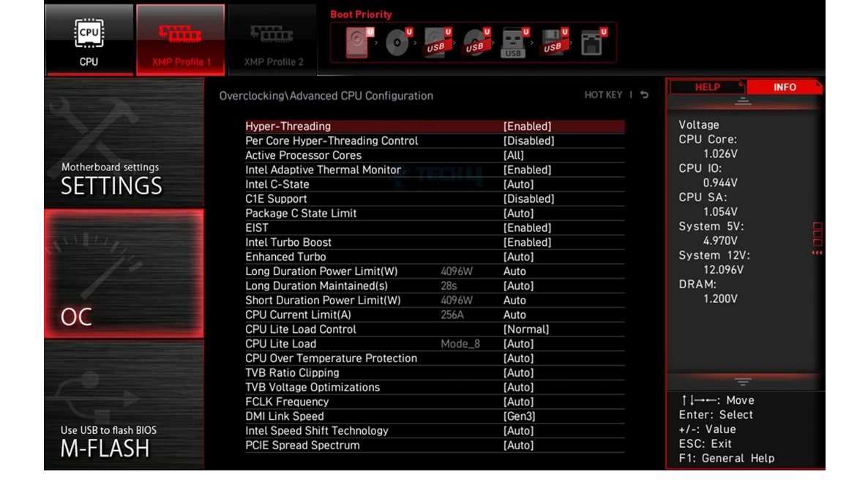Activate XMP Profile 1 memory icon
Viewport: 868px width, 496px height.
click(x=180, y=40)
